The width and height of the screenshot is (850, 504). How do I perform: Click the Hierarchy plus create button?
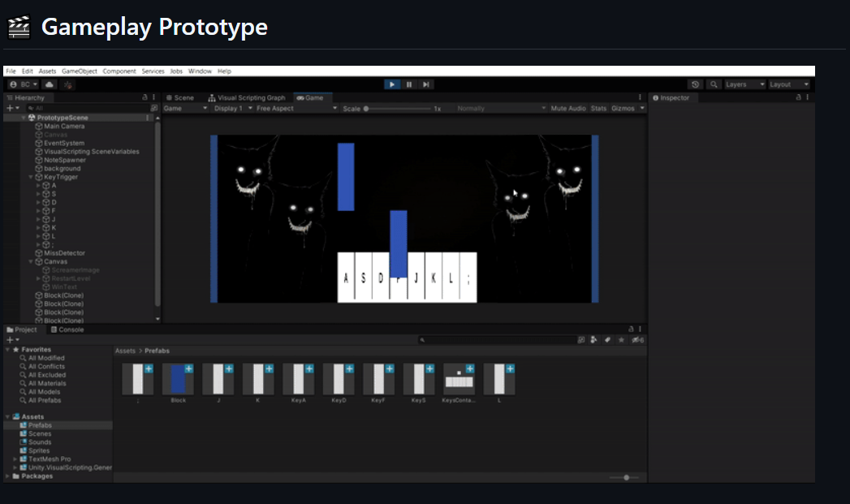click(10, 108)
